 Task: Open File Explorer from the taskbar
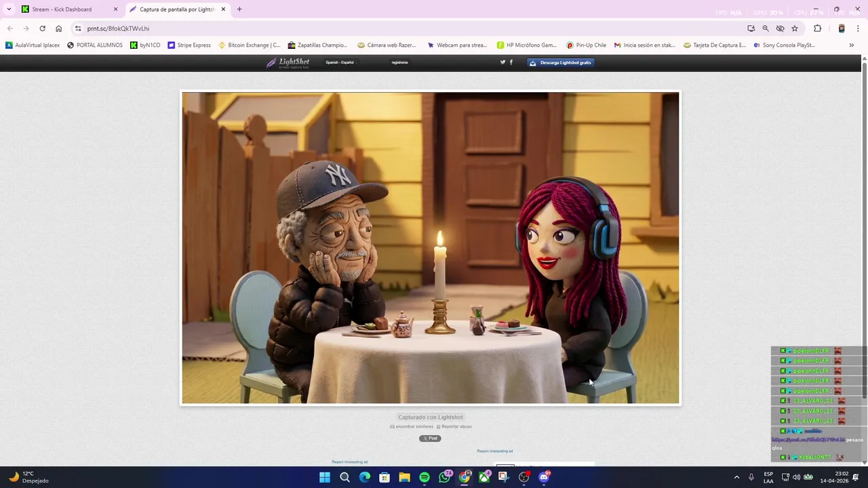point(404,477)
